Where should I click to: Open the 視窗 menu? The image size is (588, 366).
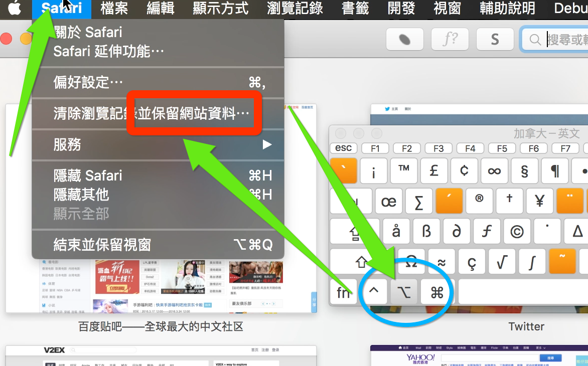click(447, 8)
